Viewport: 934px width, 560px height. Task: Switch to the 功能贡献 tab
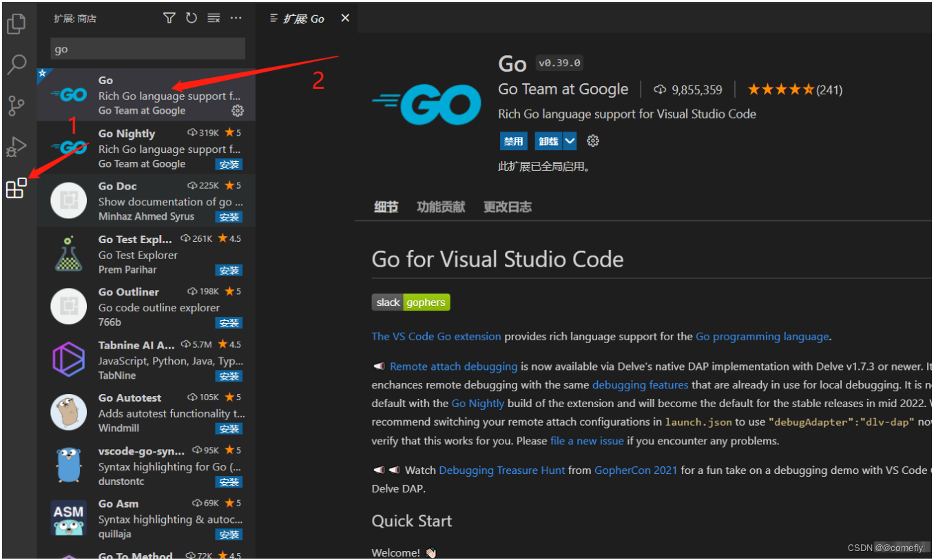click(441, 207)
